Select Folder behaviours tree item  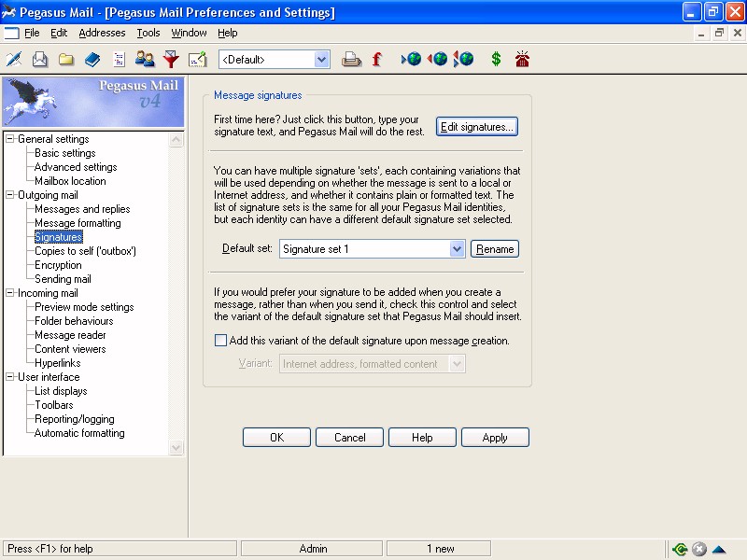[74, 321]
